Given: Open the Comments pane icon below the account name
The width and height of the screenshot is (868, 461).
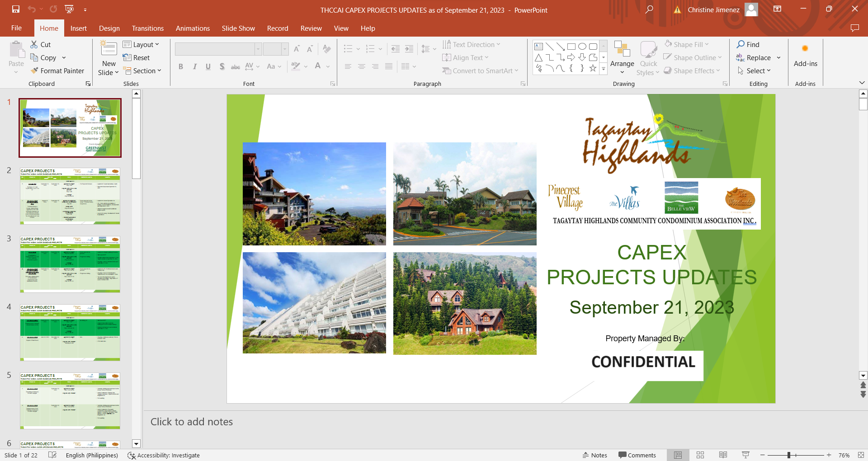Looking at the screenshot, I should click(x=854, y=28).
